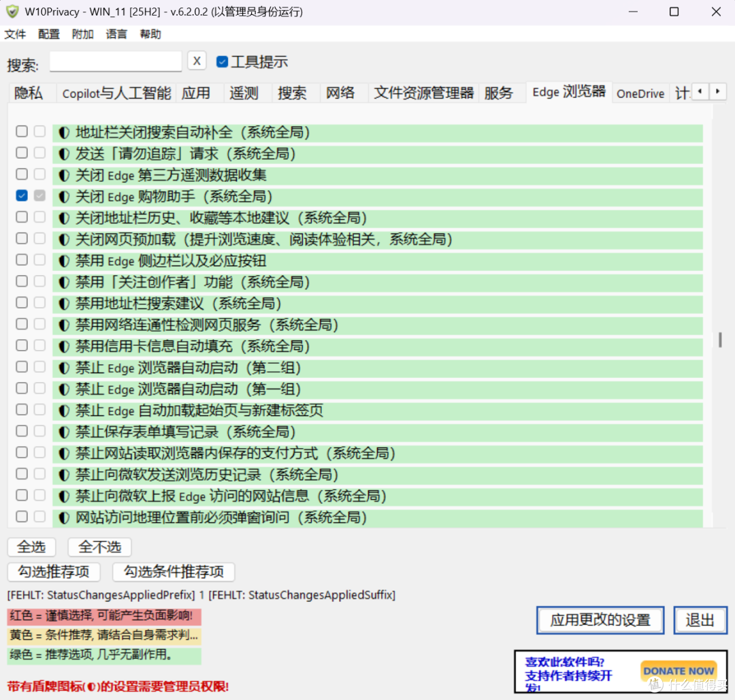This screenshot has height=700, width=735.
Task: Click shield icon beside 禁止 Edge 浏览器自动启动（第二组）
Action: (64, 368)
